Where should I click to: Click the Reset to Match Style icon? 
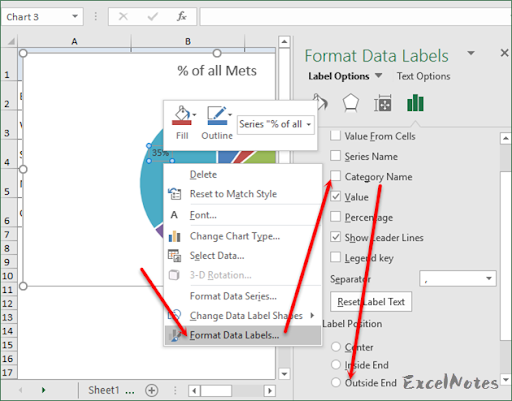175,194
